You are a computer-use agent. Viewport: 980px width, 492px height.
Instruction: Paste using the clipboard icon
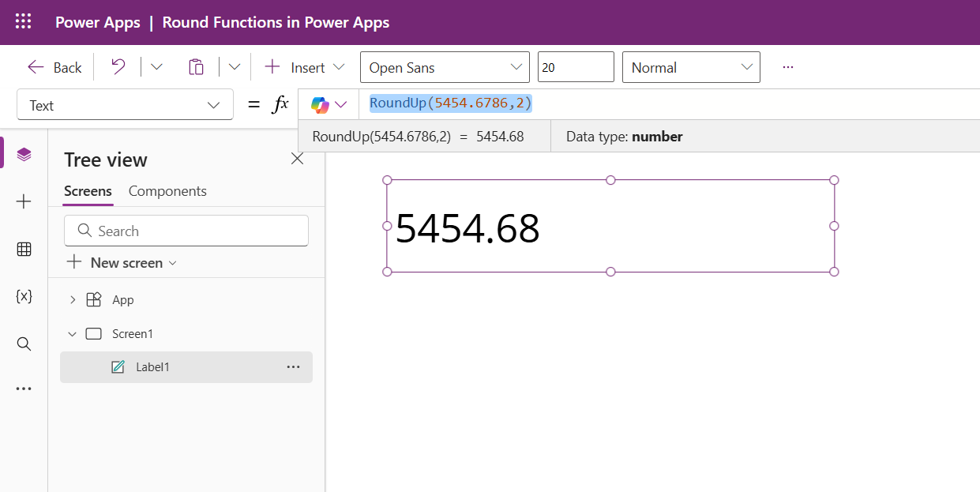point(196,66)
